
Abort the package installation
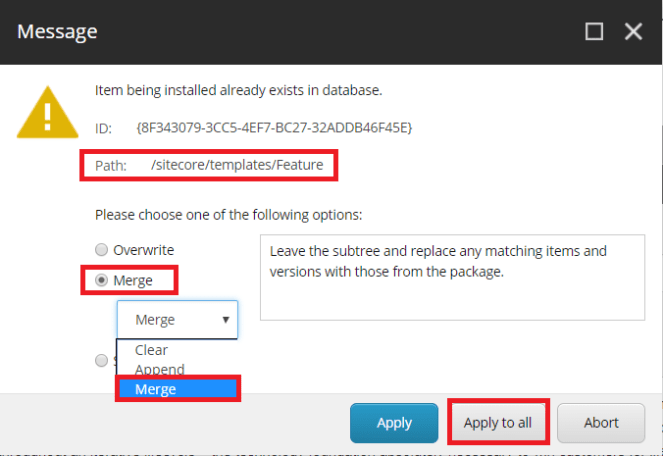[x=601, y=422]
